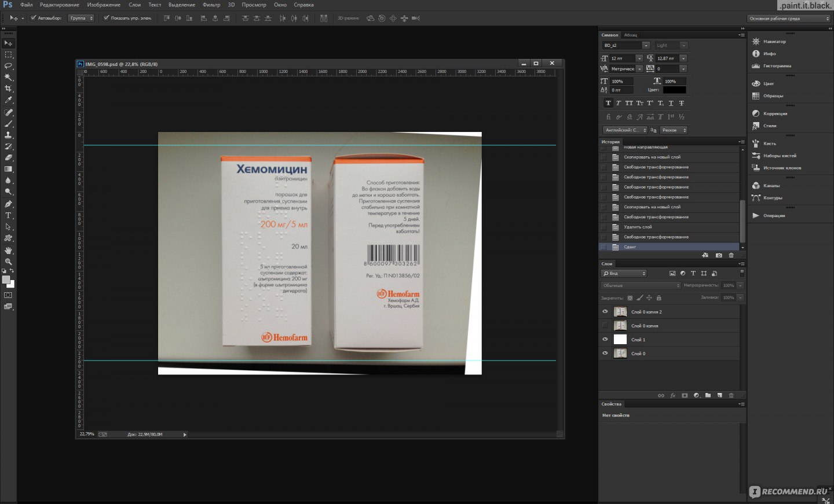Open the Каналы panel
The width and height of the screenshot is (834, 504).
pyautogui.click(x=771, y=186)
